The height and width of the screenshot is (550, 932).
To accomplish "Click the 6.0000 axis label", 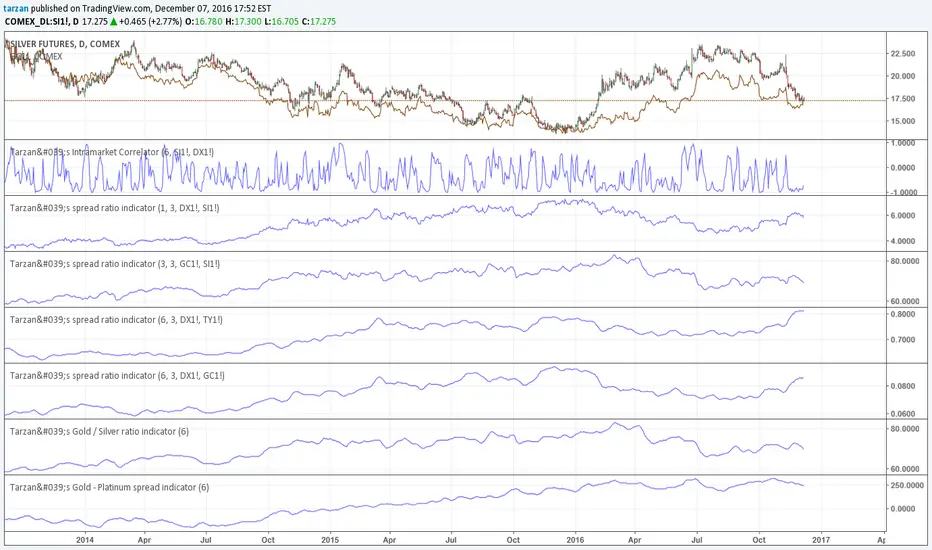I will [x=903, y=216].
